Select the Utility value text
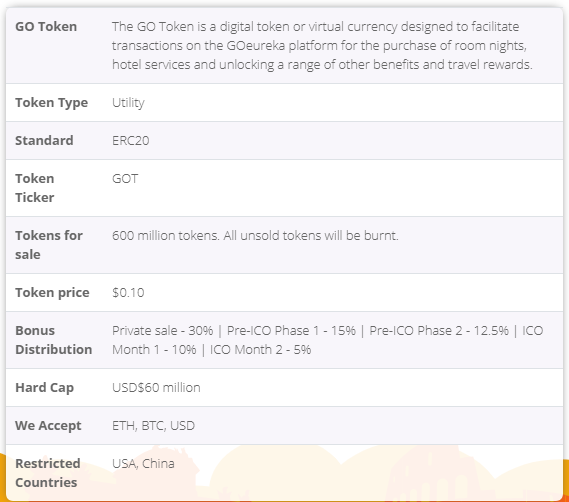 click(x=128, y=102)
